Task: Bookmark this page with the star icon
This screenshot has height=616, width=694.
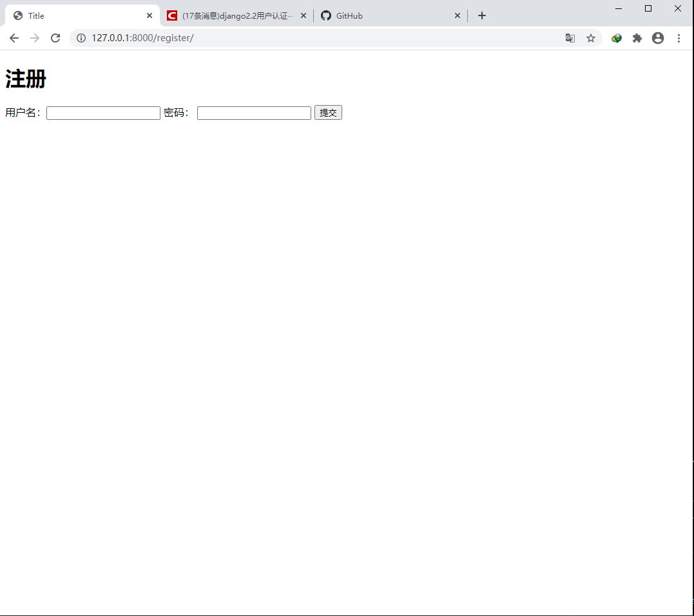Action: coord(591,38)
